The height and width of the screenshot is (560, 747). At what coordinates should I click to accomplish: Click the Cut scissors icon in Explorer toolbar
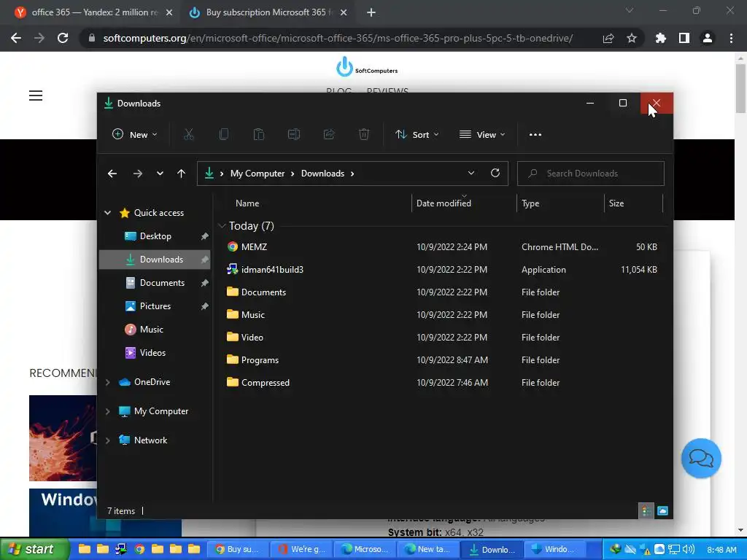(x=189, y=135)
